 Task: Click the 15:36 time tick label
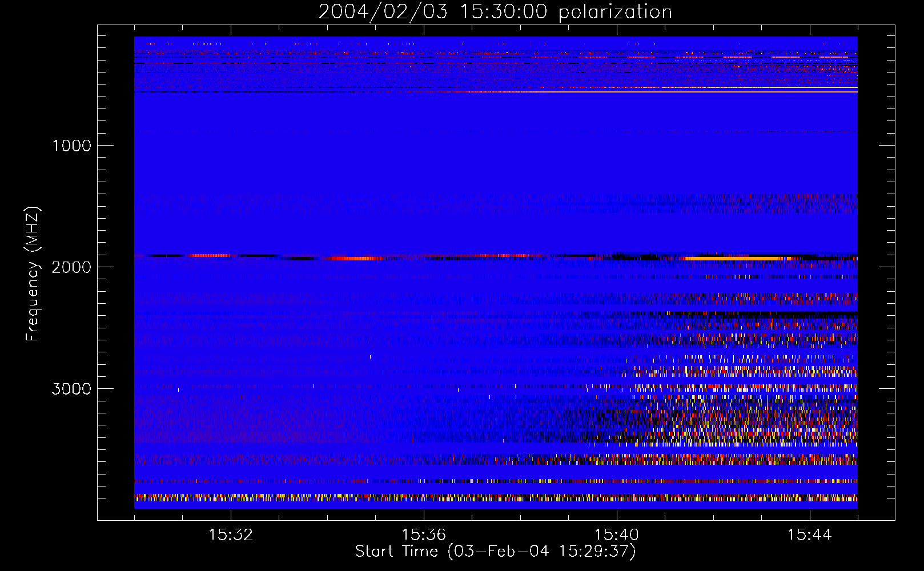pyautogui.click(x=424, y=535)
